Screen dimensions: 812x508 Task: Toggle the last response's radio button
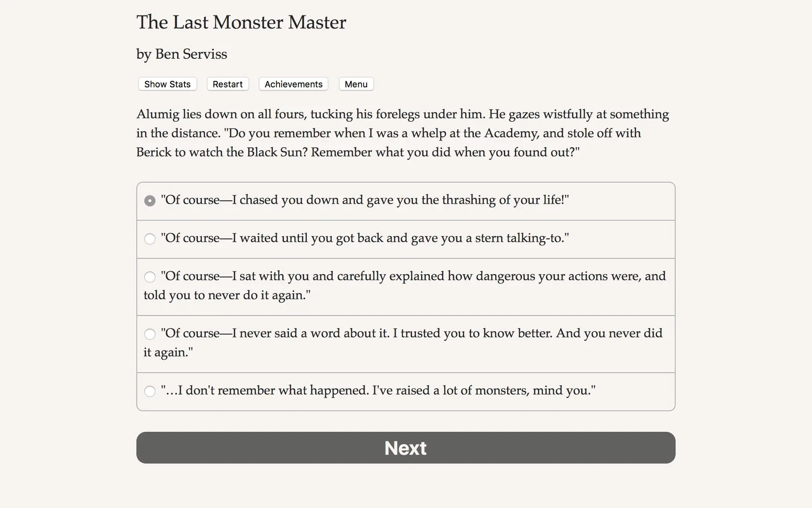pyautogui.click(x=149, y=391)
